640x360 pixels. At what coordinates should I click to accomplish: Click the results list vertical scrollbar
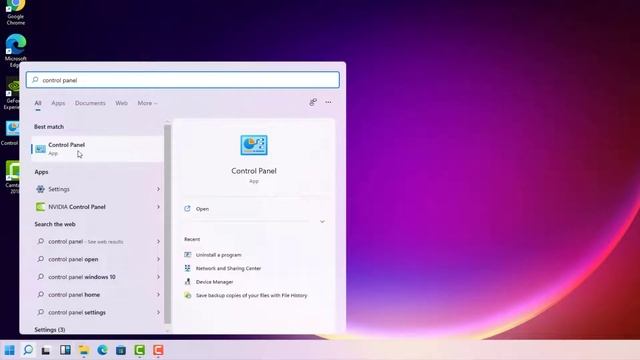click(x=167, y=224)
